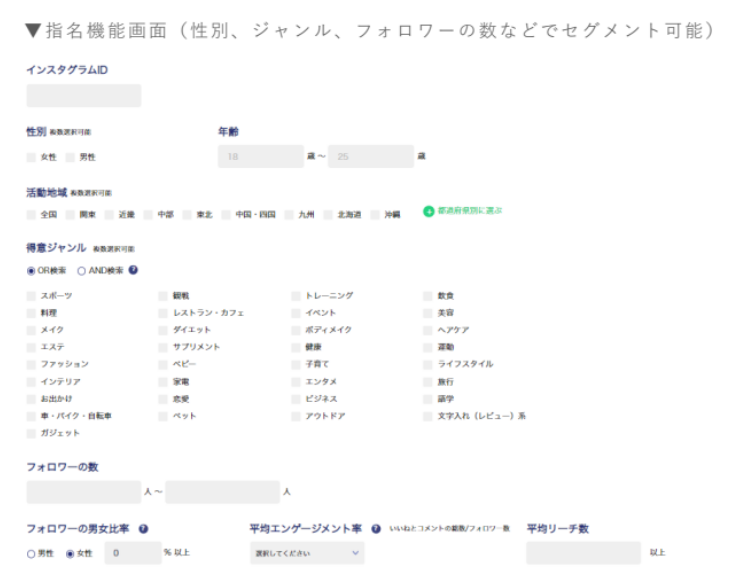
Task: Select the AND検索 radio button
Action: click(81, 270)
